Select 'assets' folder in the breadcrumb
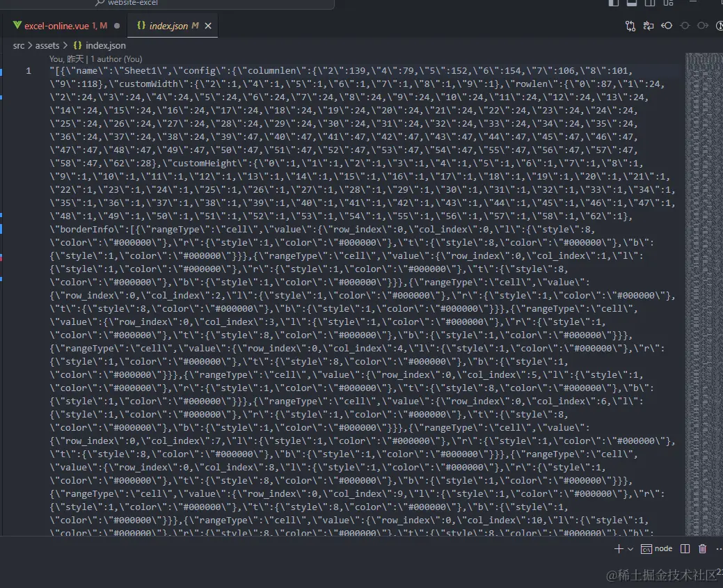Viewport: 723px width, 588px height. [x=47, y=46]
